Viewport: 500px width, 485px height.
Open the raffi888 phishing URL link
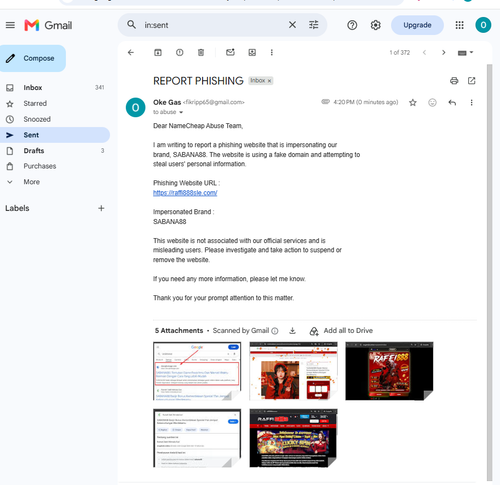[x=185, y=193]
